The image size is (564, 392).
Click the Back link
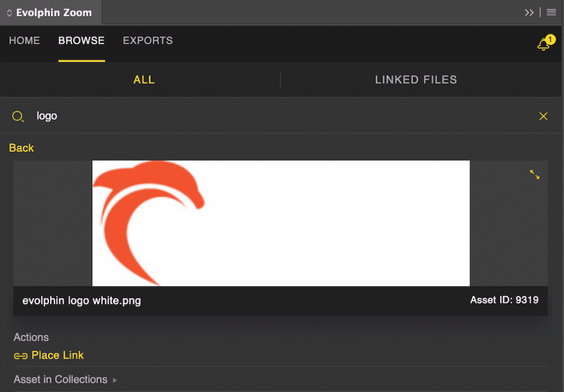(21, 148)
